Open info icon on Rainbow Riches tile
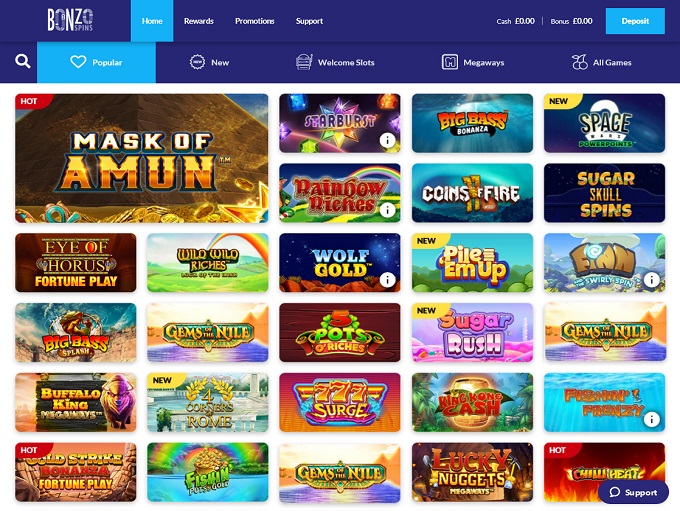Image resolution: width=680 pixels, height=511 pixels. click(387, 210)
